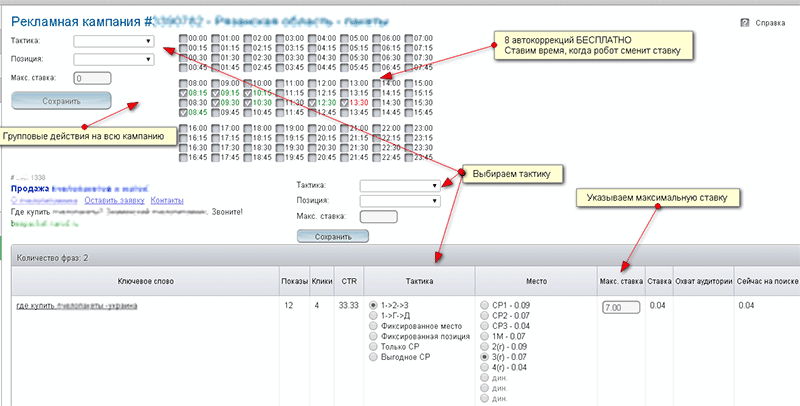Select the 1->Г->Д tactic radio
Viewport: 800px width, 406px height.
(x=373, y=316)
